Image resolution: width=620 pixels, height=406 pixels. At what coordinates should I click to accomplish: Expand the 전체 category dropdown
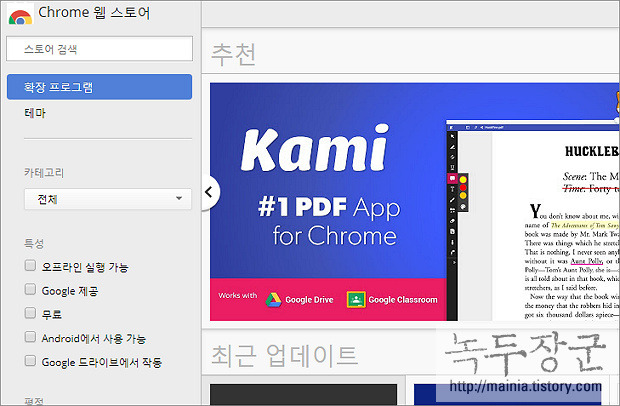(108, 199)
